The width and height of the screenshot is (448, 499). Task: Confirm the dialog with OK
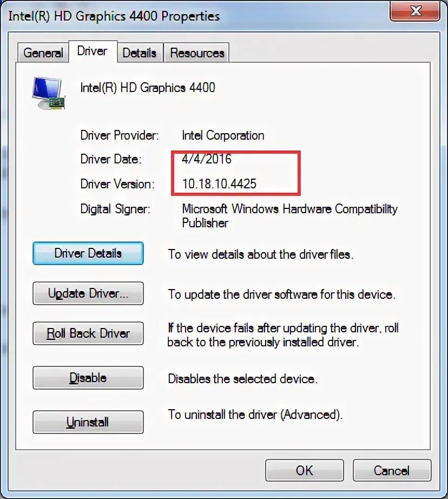pos(305,470)
